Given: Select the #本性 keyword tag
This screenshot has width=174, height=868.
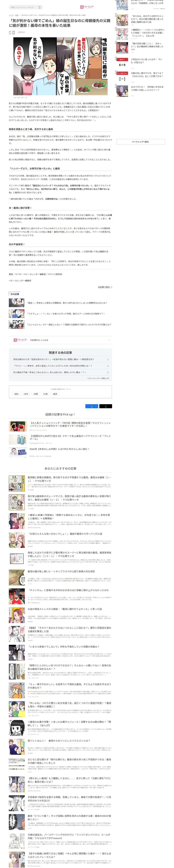Looking at the screenshot, I should point(26,394).
